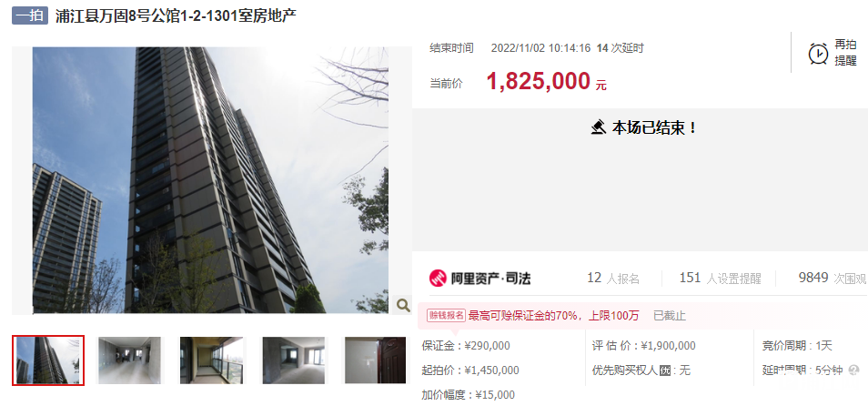Click the alarm clock reminder icon

(818, 54)
